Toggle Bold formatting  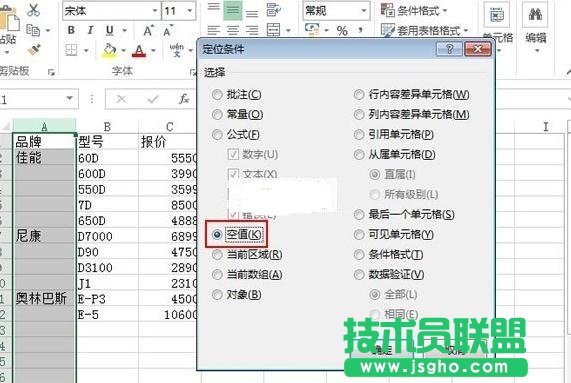[71, 30]
